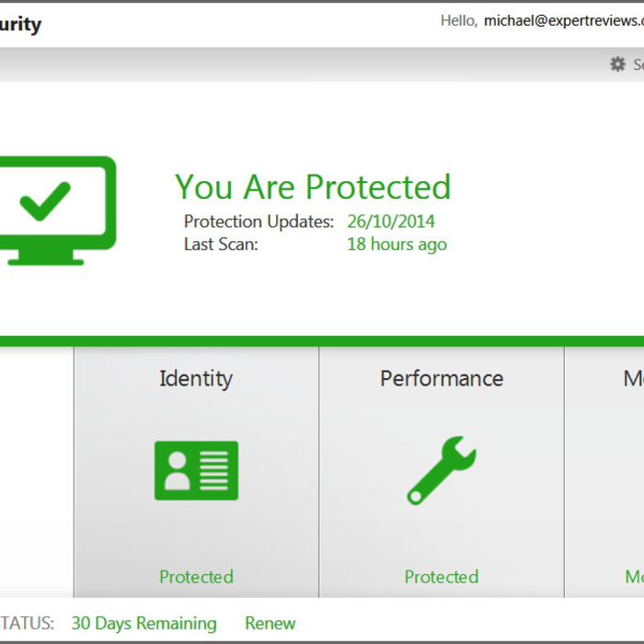Click the 'Protection Updates:' label

click(259, 222)
